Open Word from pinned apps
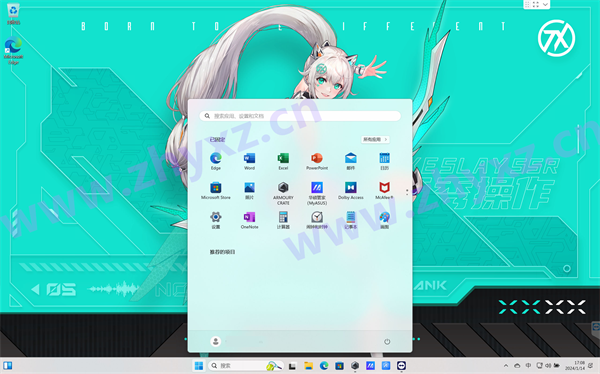 point(249,161)
